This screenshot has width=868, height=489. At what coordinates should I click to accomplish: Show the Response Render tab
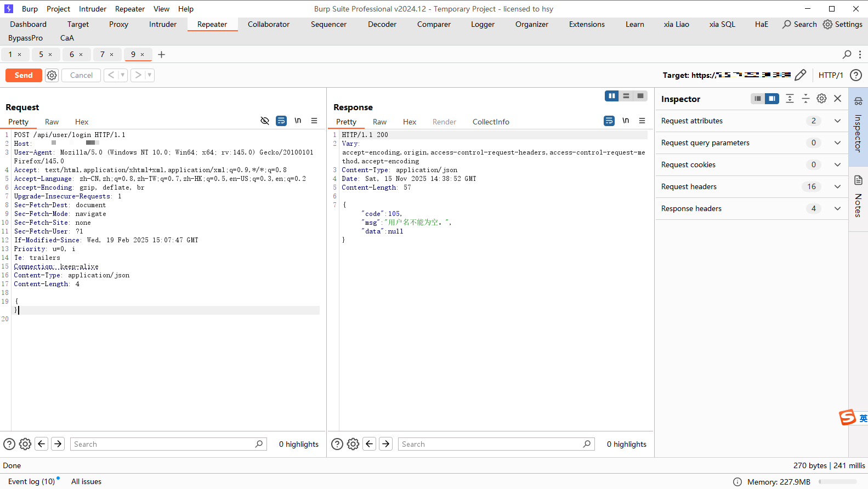coord(444,122)
